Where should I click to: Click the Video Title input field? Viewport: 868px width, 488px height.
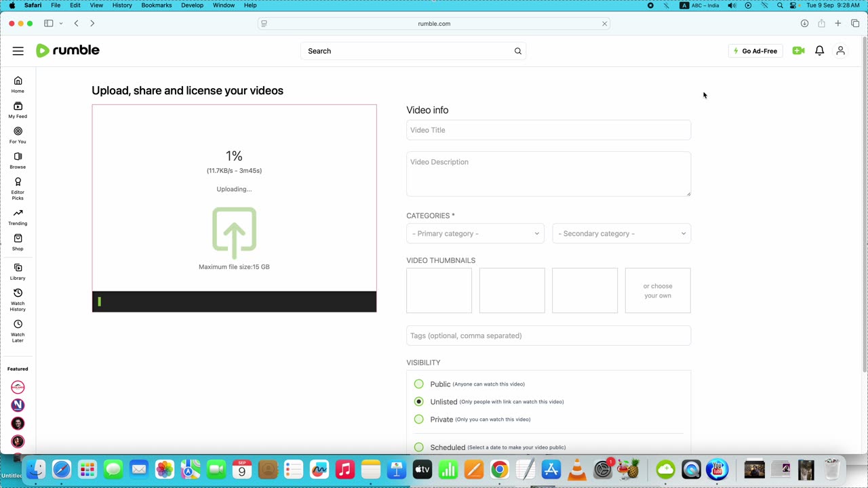548,130
